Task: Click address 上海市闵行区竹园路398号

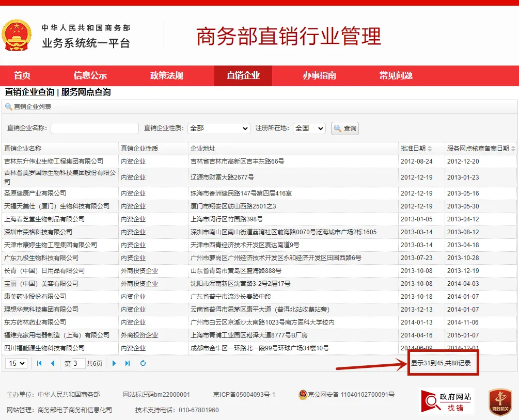Action: pyautogui.click(x=227, y=219)
